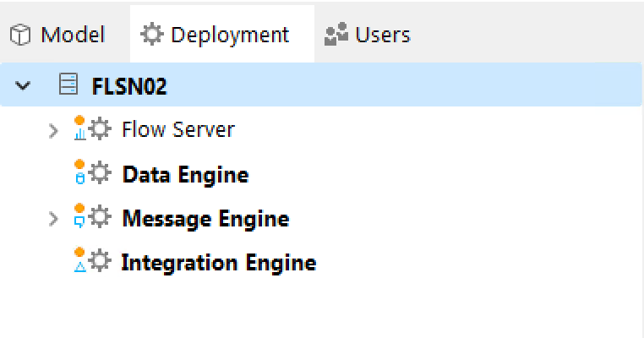This screenshot has height=338, width=644.
Task: Click the Users people icon
Action: tap(336, 34)
